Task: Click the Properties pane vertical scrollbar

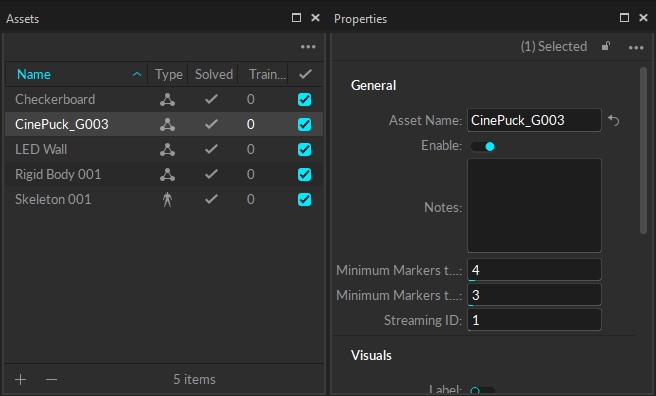Action: coord(643,151)
